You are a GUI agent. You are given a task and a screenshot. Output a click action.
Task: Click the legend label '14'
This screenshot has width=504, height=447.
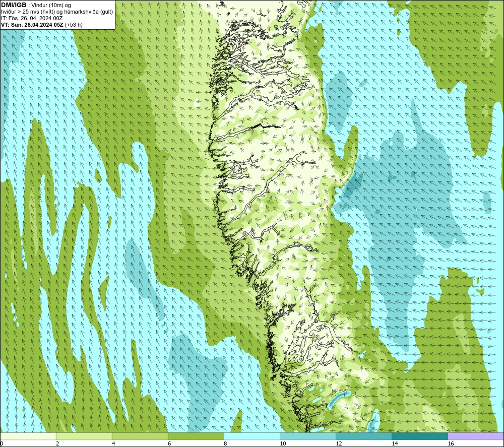[x=395, y=444]
